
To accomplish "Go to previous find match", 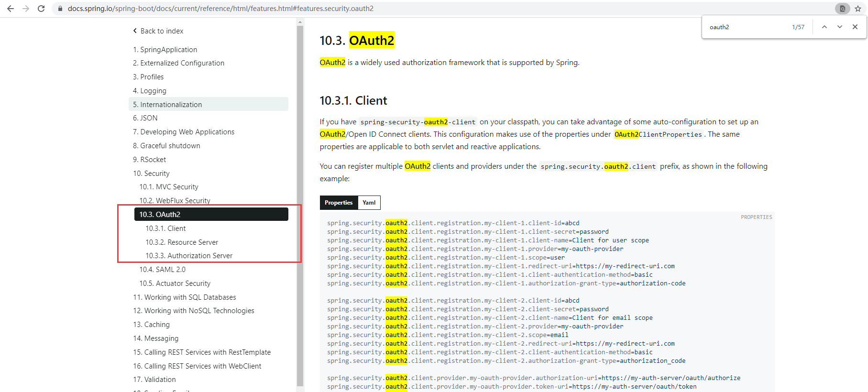I will point(824,27).
